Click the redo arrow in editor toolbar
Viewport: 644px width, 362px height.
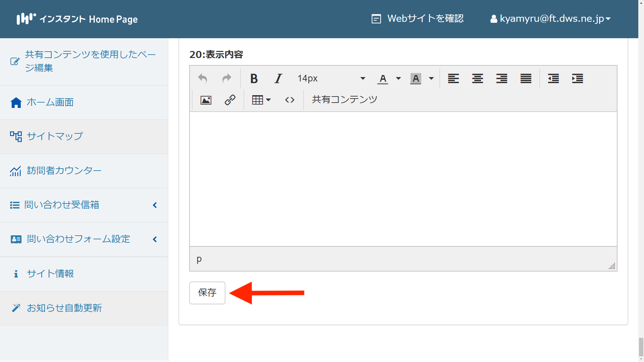[227, 78]
